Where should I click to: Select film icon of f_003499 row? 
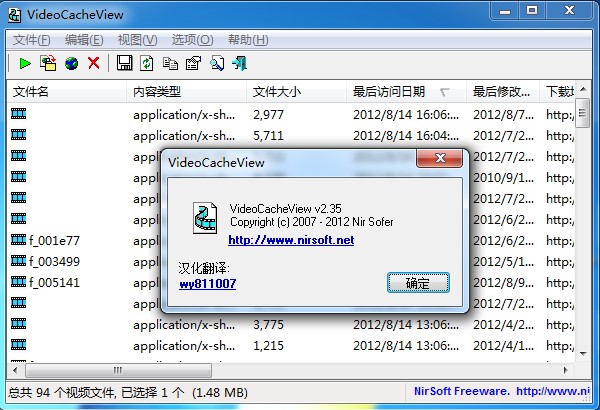point(18,261)
